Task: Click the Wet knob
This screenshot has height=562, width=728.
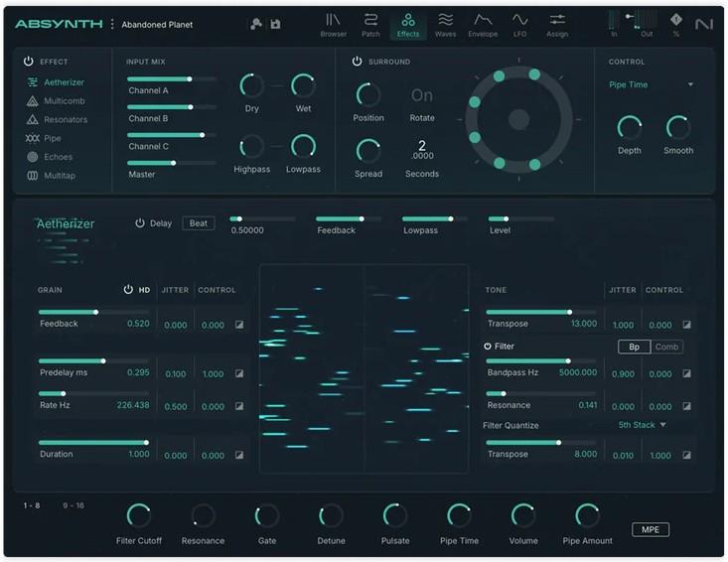Action: click(303, 85)
